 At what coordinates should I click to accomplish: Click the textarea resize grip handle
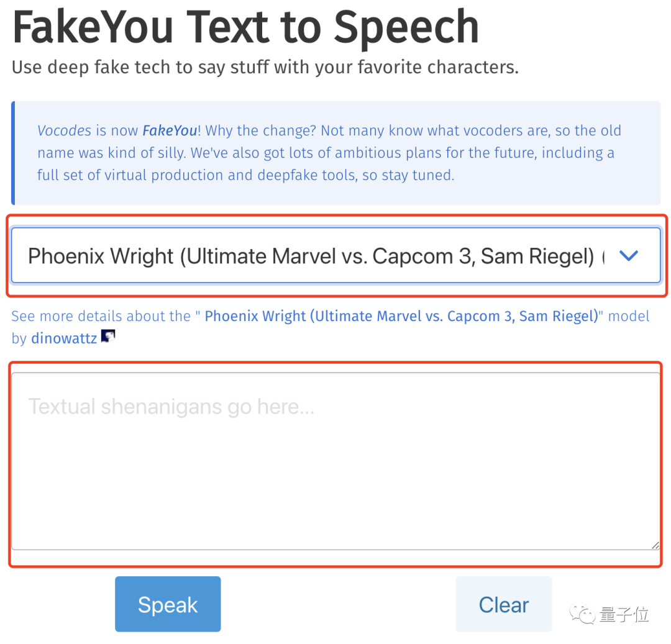[x=655, y=545]
